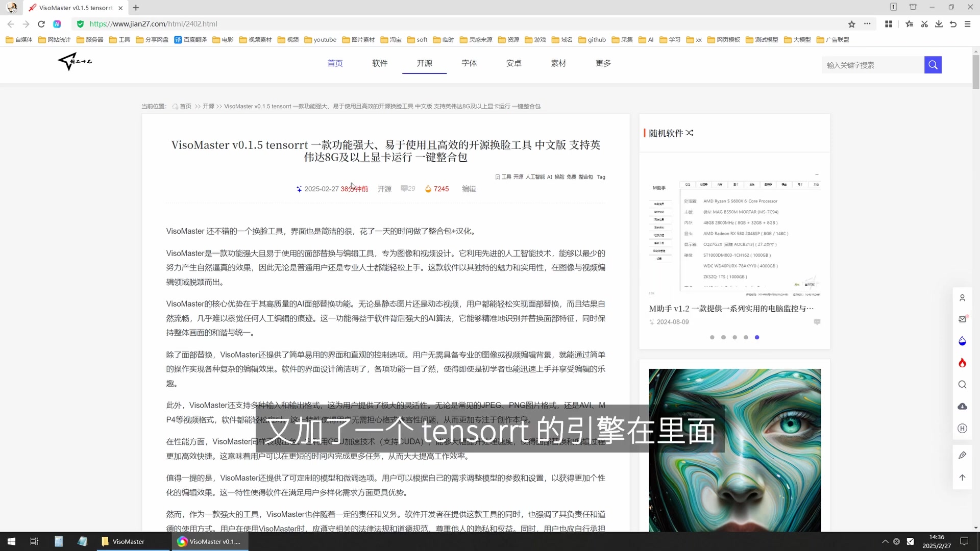Open the search magnifier icon in floating sidebar
This screenshot has width=980, height=551.
[962, 384]
